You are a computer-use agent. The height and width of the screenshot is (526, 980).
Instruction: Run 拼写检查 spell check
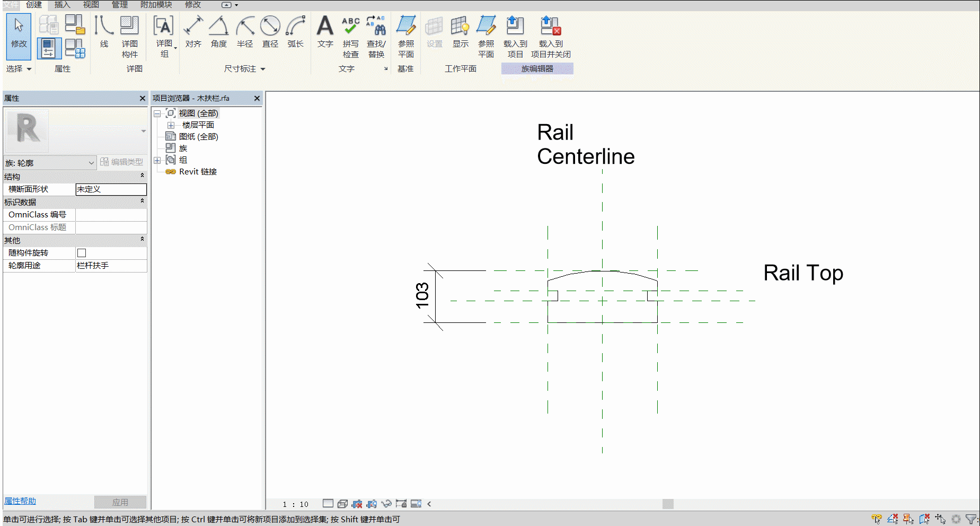point(350,36)
